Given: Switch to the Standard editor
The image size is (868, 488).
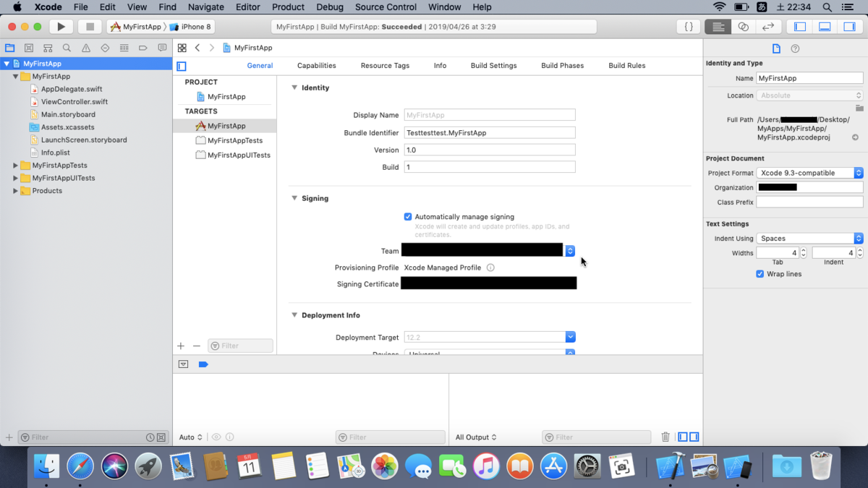Looking at the screenshot, I should (x=718, y=27).
